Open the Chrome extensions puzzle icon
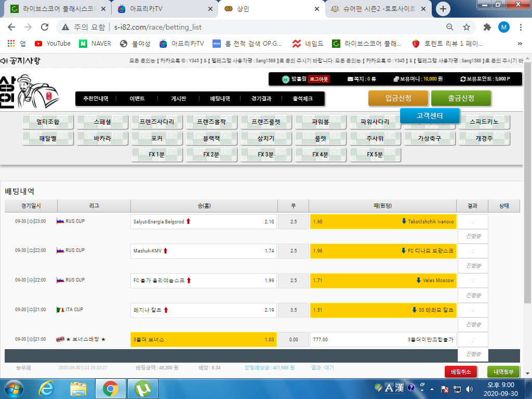The image size is (532, 399). 487,27
